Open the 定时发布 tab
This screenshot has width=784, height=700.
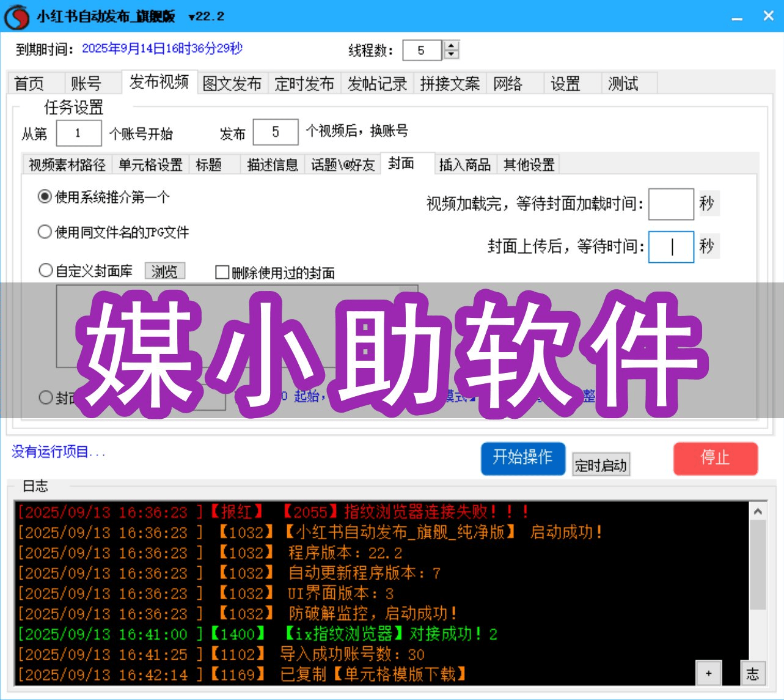[304, 83]
